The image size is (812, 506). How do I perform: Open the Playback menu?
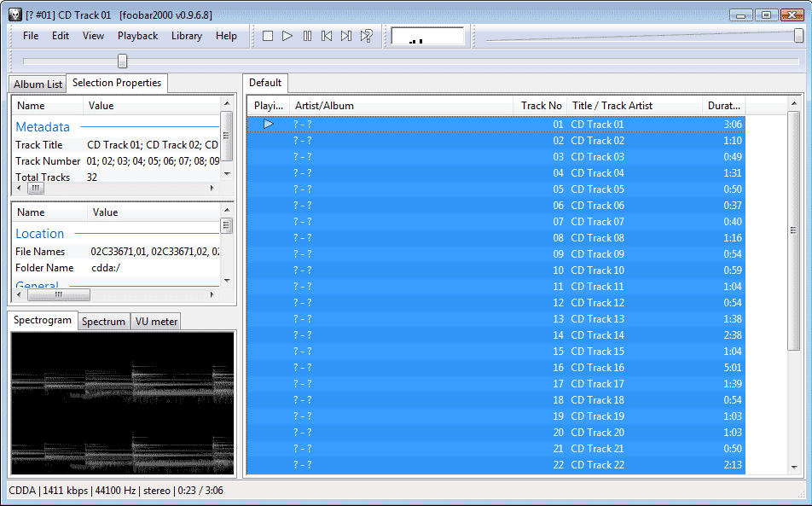[137, 36]
